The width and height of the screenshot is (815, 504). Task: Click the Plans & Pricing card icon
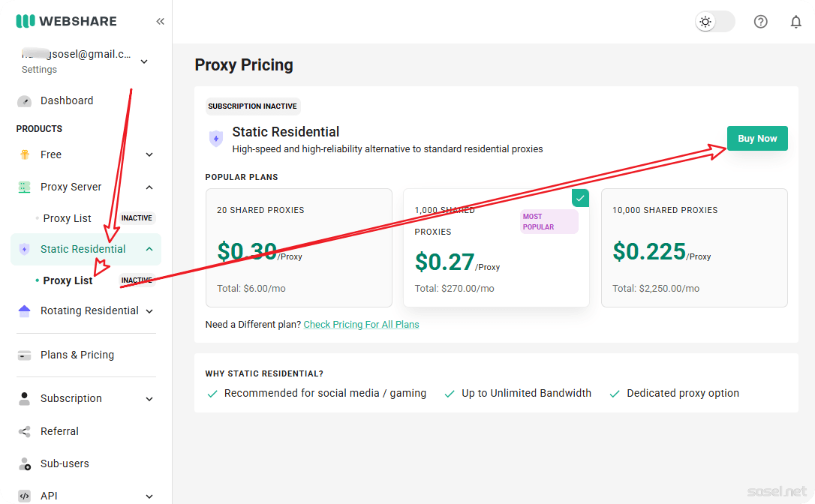click(24, 355)
